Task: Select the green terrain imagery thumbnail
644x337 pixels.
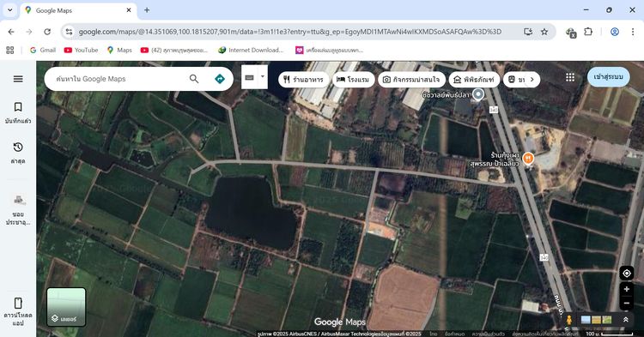Action: [606, 320]
